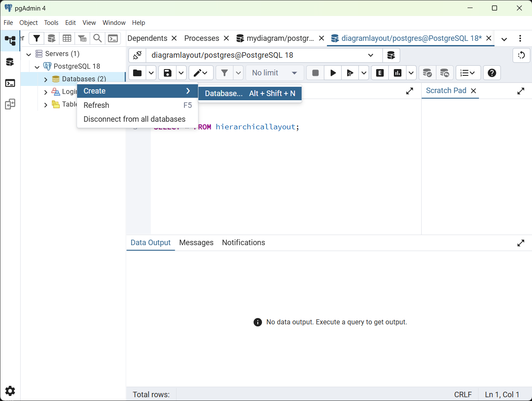Open dropdown next to Open File button

152,73
